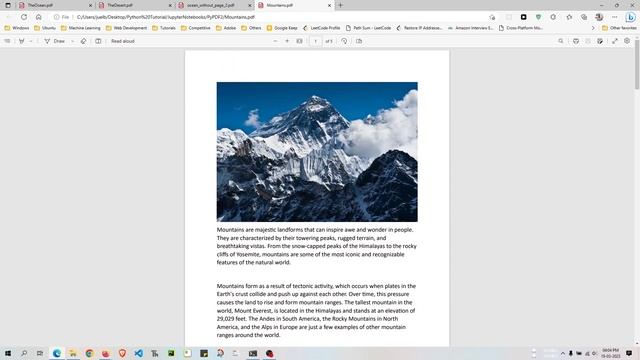Rotate the PDF page
Viewport: 640px width, 360px height.
(x=344, y=41)
